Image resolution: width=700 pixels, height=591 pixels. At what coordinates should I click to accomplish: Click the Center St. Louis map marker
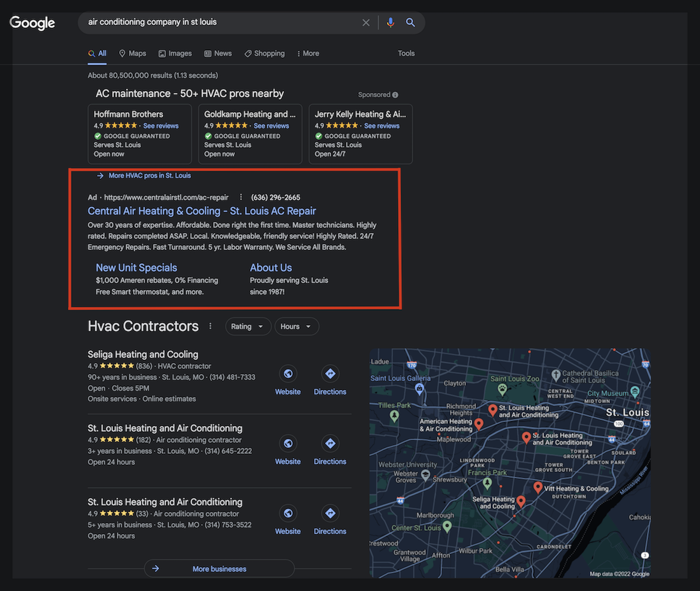tap(447, 526)
